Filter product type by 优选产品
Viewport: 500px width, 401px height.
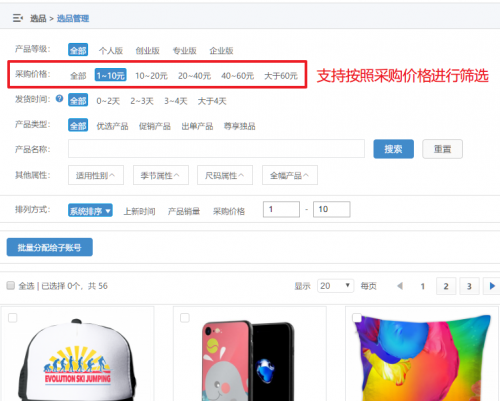(x=112, y=126)
